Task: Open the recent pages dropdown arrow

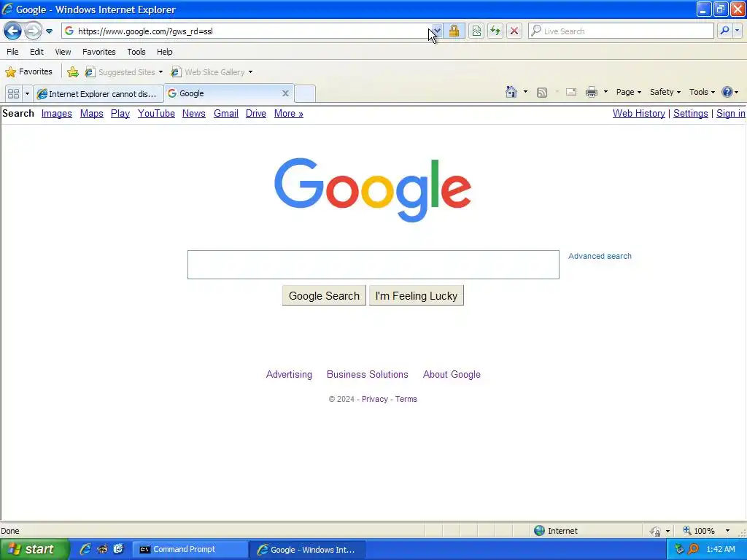Action: [x=49, y=31]
